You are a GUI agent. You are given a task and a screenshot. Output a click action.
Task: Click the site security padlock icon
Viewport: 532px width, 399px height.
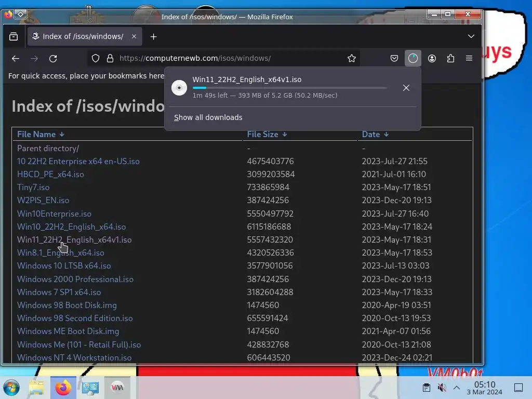[x=110, y=58]
